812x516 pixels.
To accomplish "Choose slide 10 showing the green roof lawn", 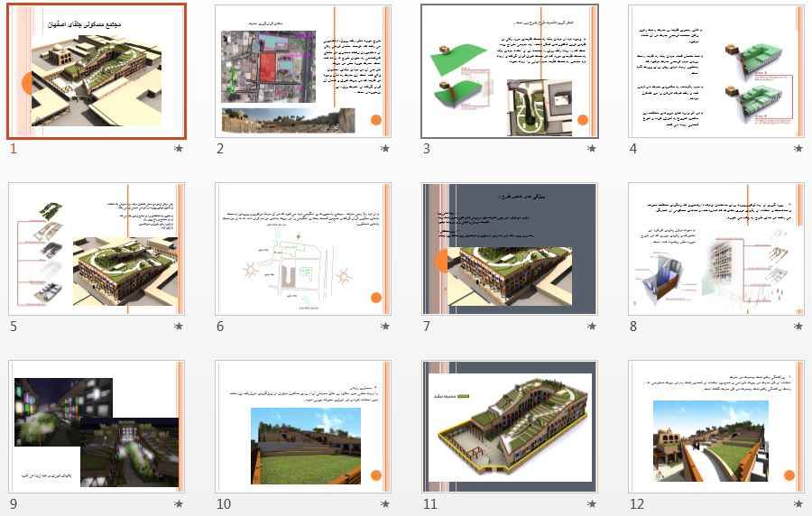I will 303,427.
